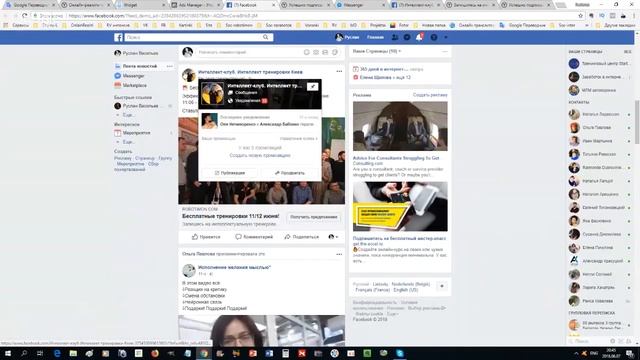Open Наталья Гапций chat contact
Image resolution: width=640 pixels, height=360 pixels.
tap(597, 181)
